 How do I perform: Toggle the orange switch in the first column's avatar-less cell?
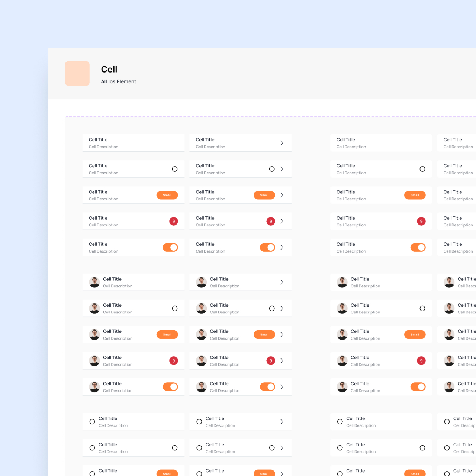pyautogui.click(x=170, y=247)
